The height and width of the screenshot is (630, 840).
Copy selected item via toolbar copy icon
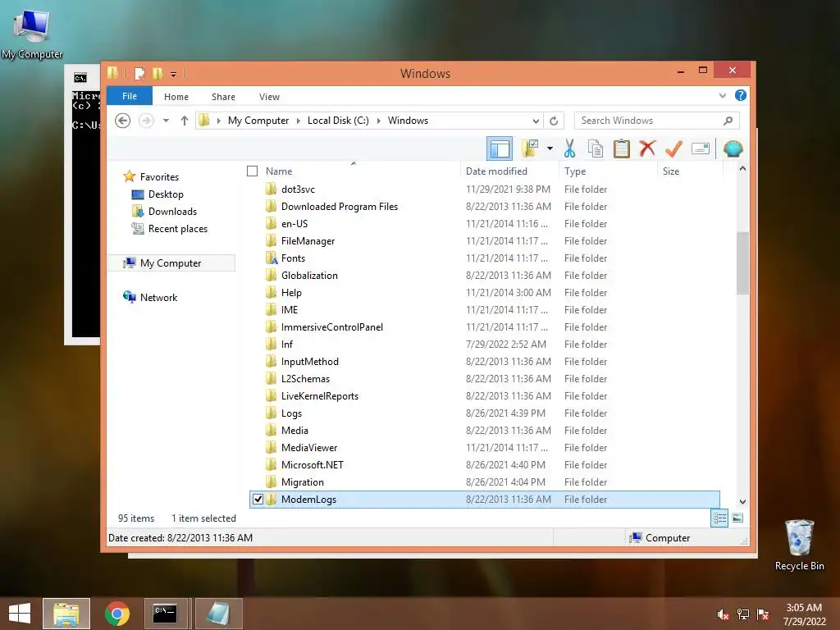click(x=596, y=148)
